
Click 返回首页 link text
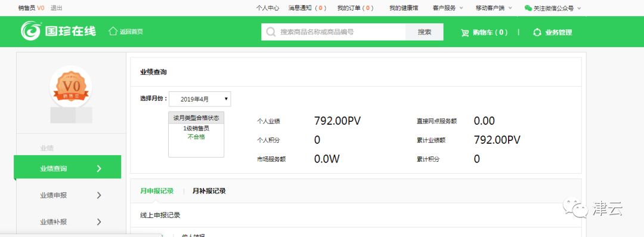pos(131,32)
